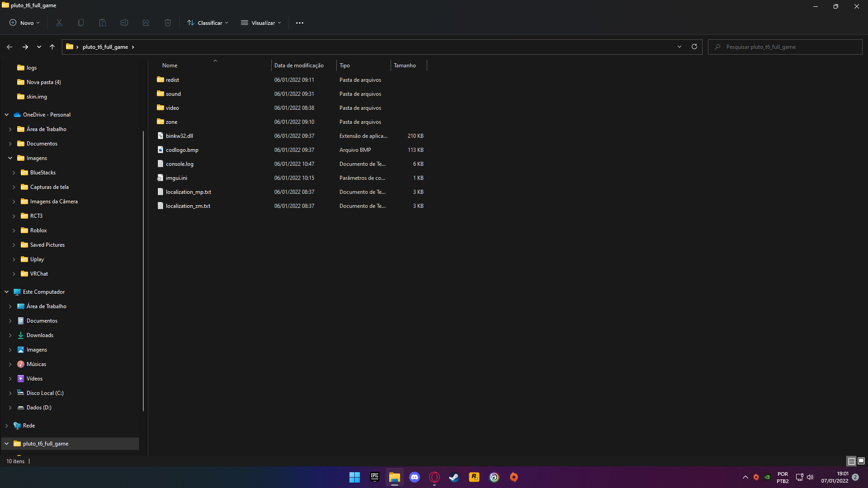Sort by Tipo column header
This screenshot has width=868, height=488.
[x=345, y=66]
